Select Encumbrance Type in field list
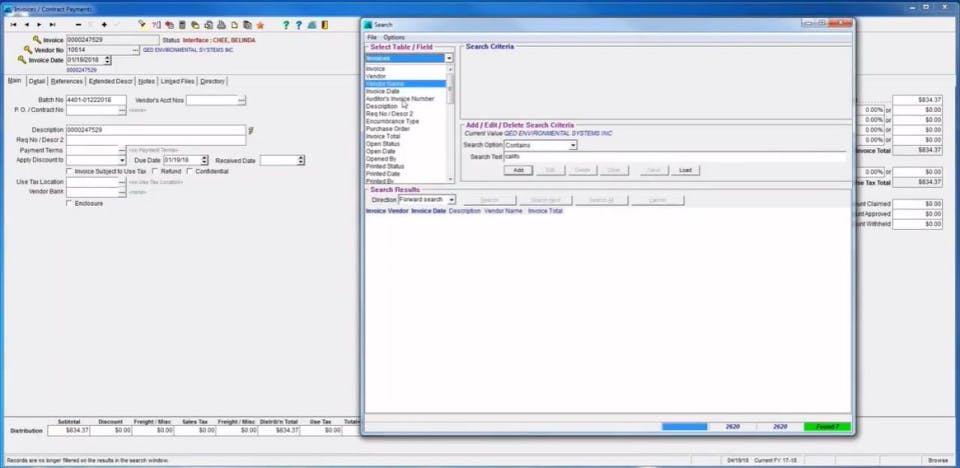The height and width of the screenshot is (468, 960). 392,121
